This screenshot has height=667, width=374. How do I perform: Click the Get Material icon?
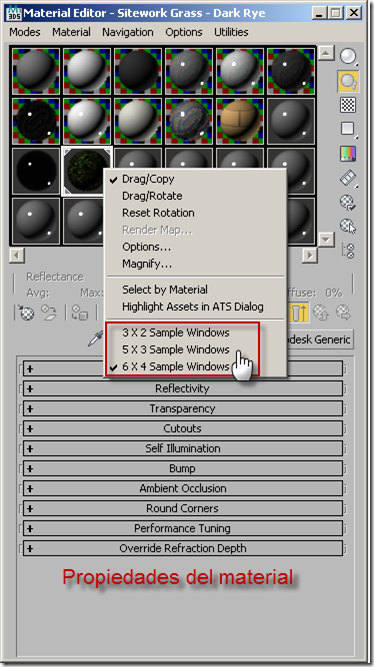26,313
